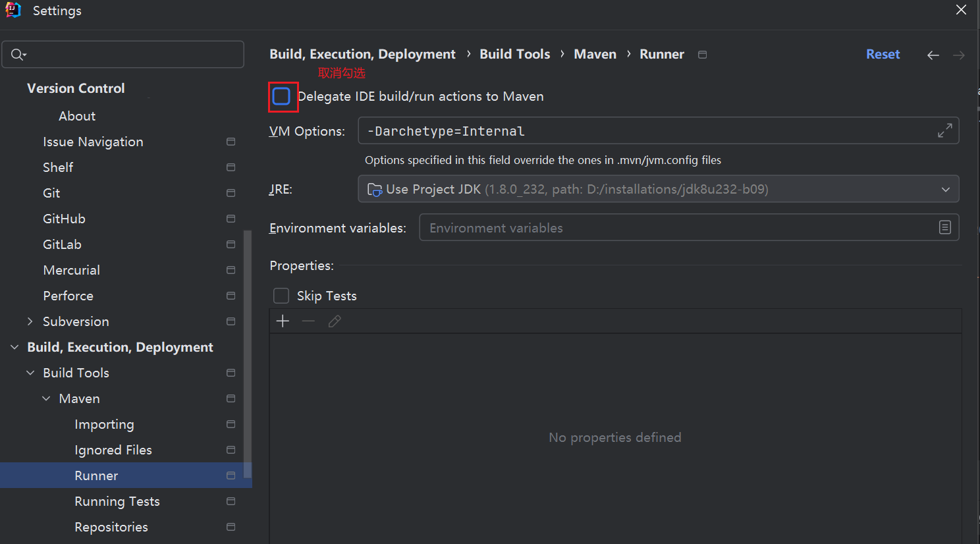Click project-level icon next to Maven
Viewport: 980px width, 544px height.
[231, 398]
